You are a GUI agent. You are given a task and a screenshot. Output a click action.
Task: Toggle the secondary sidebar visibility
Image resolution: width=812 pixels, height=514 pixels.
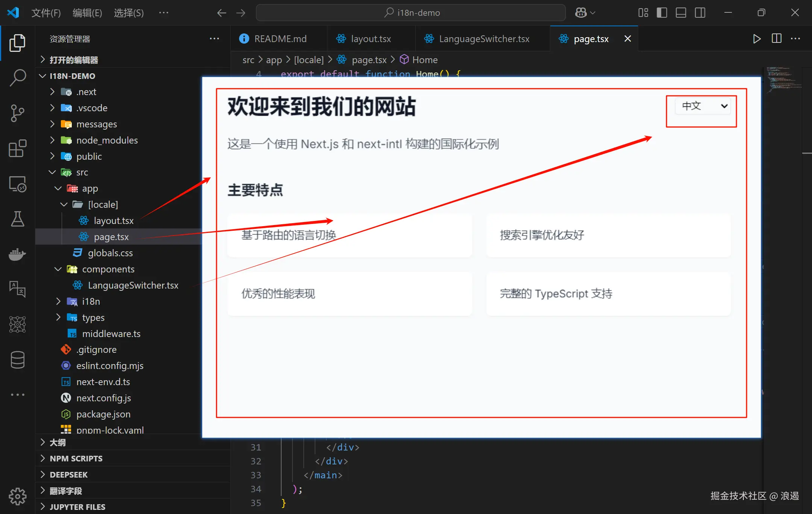click(700, 13)
